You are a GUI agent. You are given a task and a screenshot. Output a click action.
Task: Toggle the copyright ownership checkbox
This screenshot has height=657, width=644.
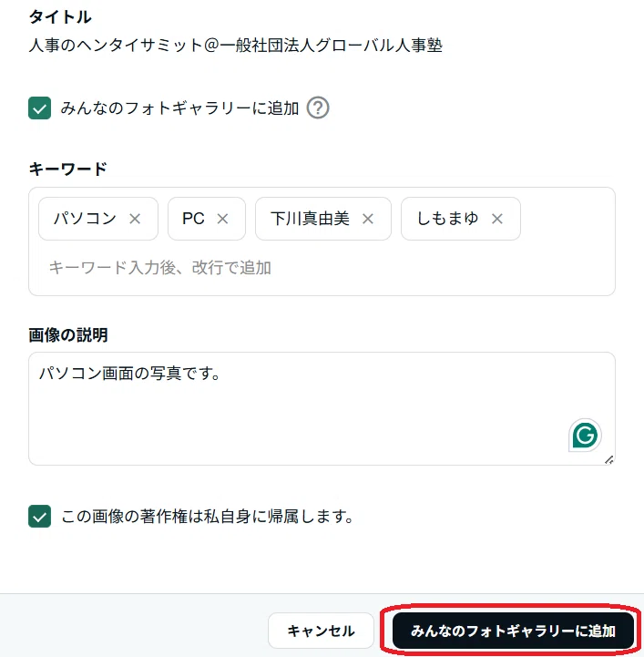pos(40,516)
